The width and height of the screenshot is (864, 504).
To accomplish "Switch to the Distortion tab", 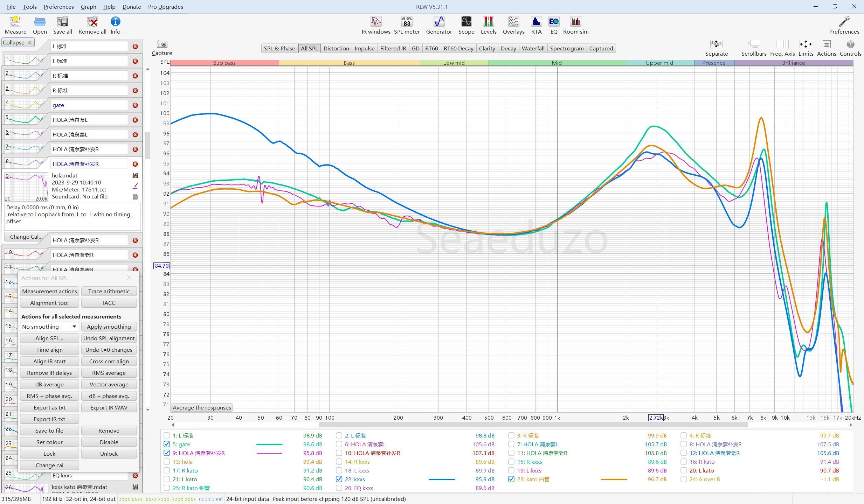I will point(336,48).
